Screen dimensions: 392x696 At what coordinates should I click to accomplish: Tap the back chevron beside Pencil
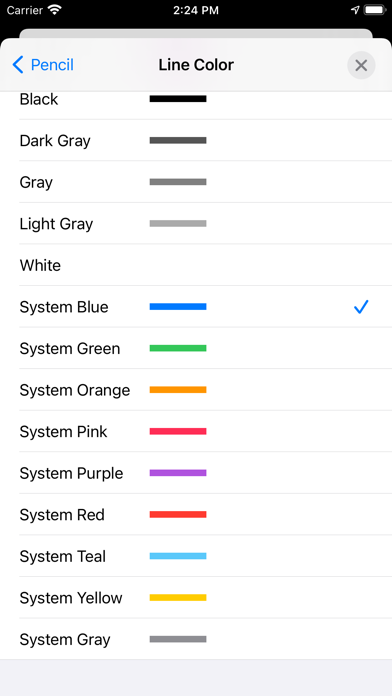coord(18,65)
